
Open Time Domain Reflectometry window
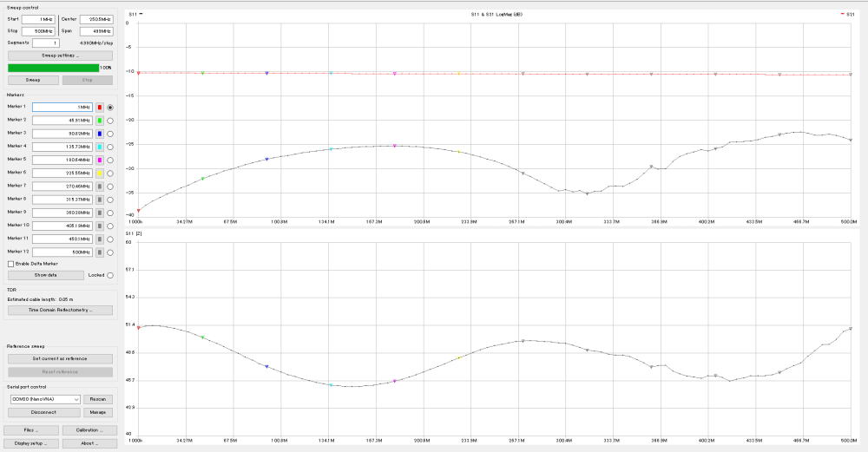click(61, 311)
